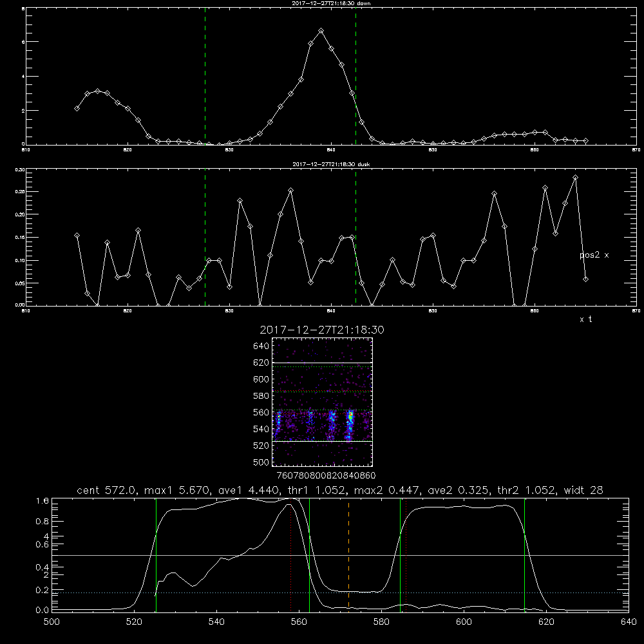Click the green vertical line near 525
This screenshot has height=644, width=644.
click(x=156, y=554)
